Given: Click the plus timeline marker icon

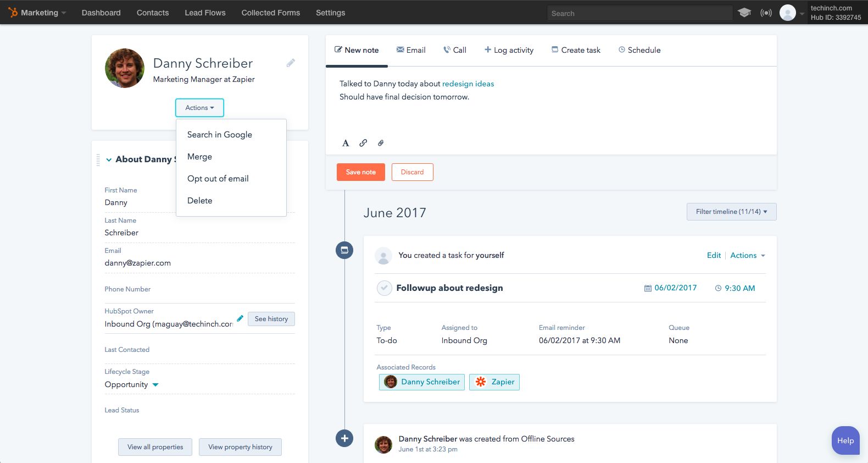Looking at the screenshot, I should [x=344, y=438].
